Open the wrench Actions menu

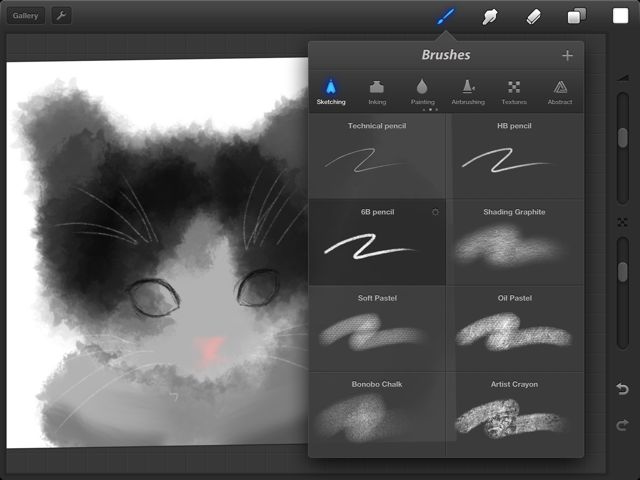(x=61, y=16)
